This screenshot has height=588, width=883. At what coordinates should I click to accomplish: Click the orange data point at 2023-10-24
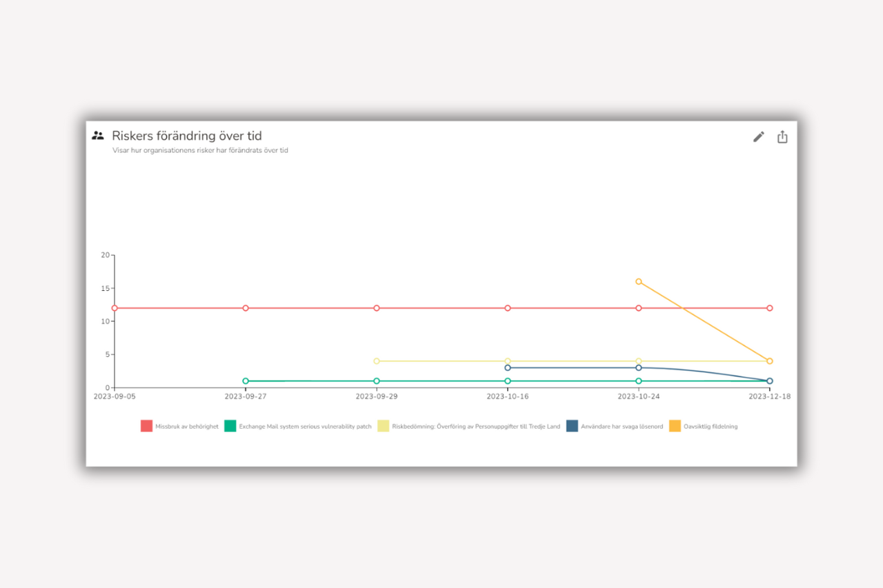click(x=639, y=281)
